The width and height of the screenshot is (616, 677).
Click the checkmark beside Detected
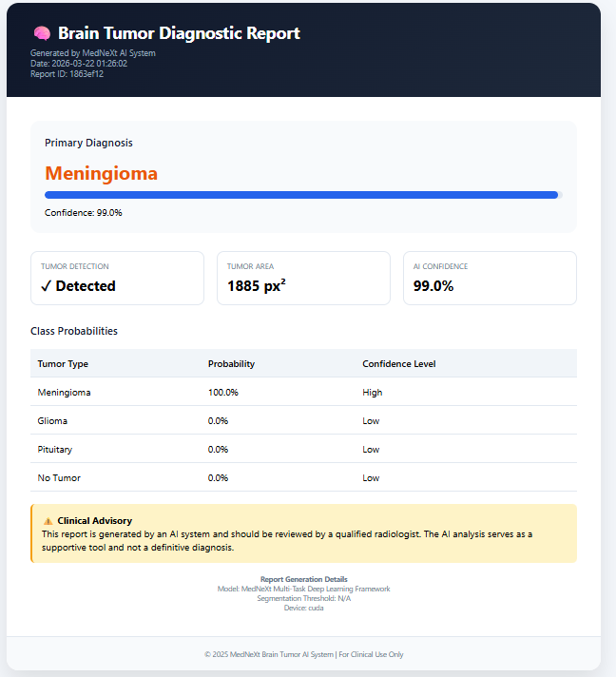pos(47,286)
